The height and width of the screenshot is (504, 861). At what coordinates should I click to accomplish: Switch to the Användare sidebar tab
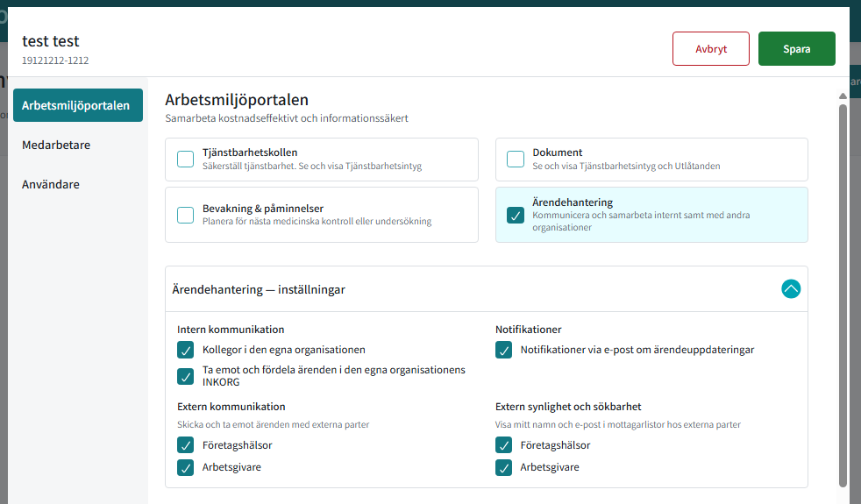click(x=51, y=184)
